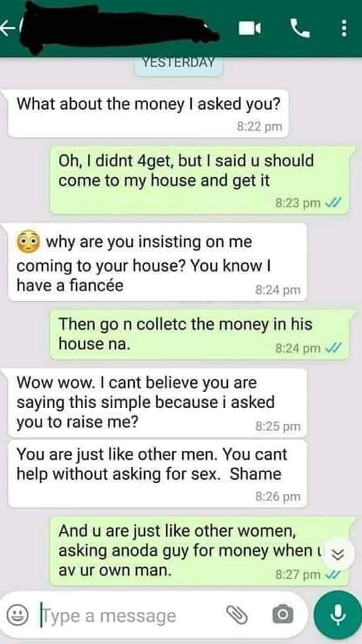This screenshot has height=644, width=362.
Task: Start a video call with the contact
Action: tap(250, 28)
